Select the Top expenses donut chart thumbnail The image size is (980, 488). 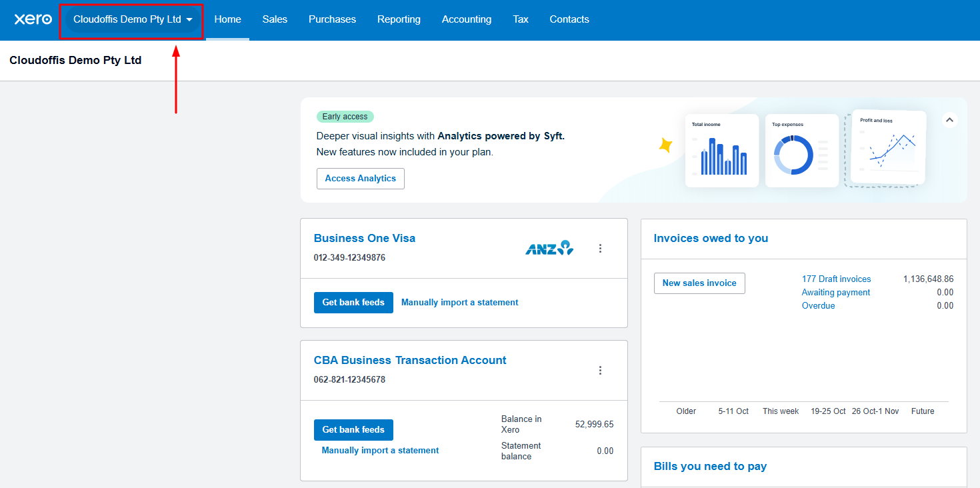click(801, 151)
